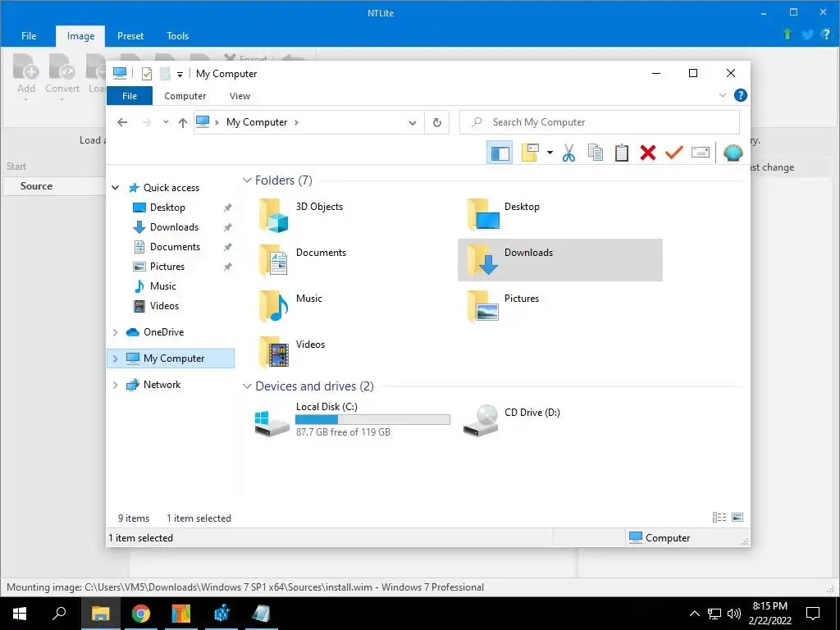Select Videos in the navigation pane

coord(164,306)
